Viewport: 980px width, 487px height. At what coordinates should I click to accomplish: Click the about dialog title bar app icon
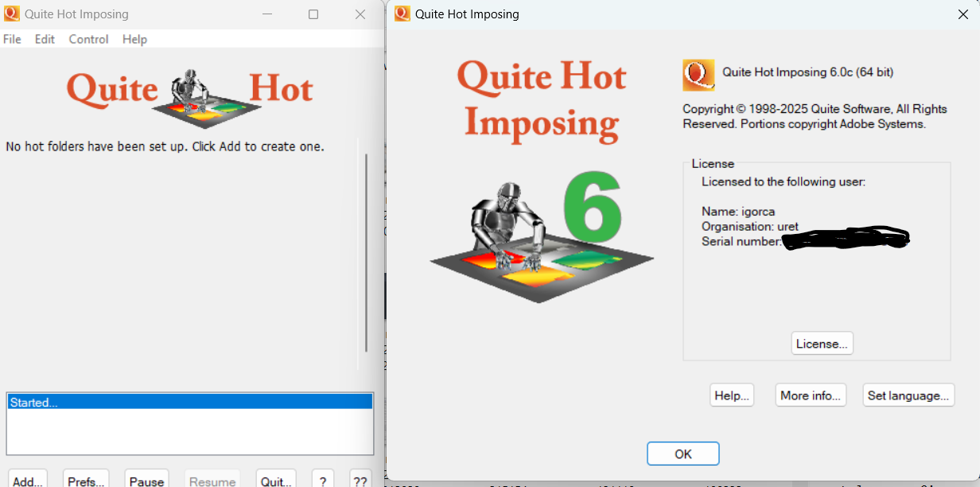click(x=402, y=14)
